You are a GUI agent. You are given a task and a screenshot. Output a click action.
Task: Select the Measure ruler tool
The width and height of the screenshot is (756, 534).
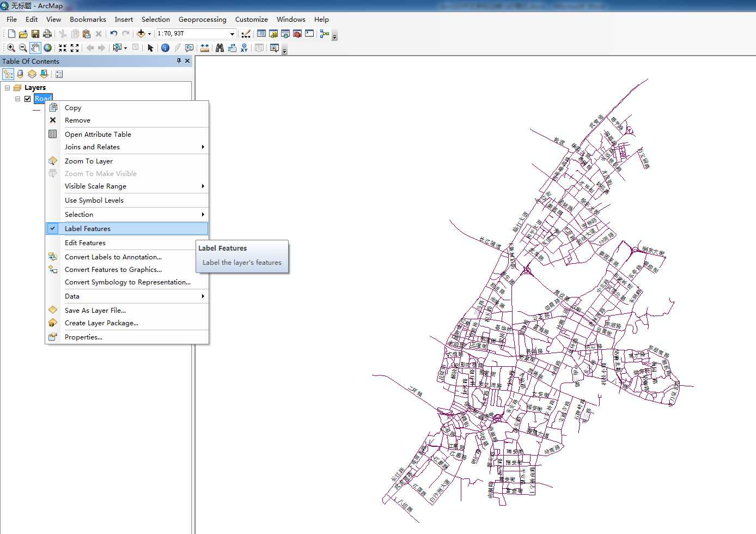click(205, 48)
